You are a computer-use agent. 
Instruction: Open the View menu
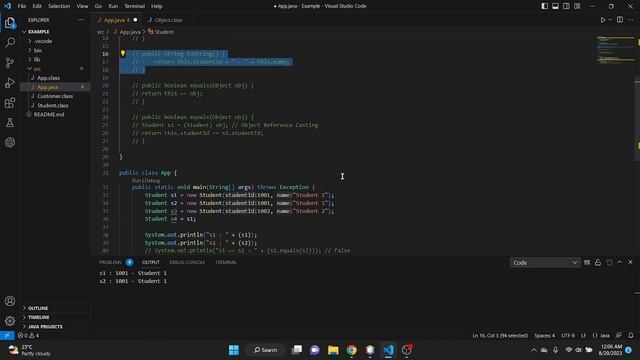point(82,6)
